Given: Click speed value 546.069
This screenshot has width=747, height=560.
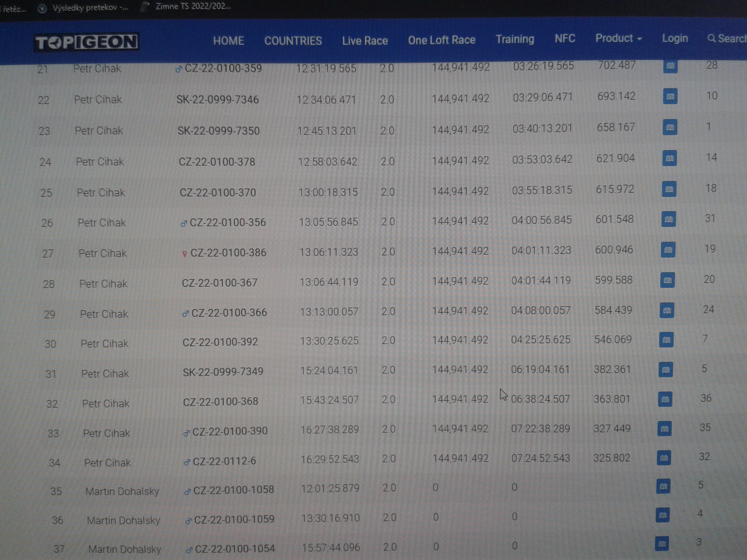Looking at the screenshot, I should [x=613, y=339].
